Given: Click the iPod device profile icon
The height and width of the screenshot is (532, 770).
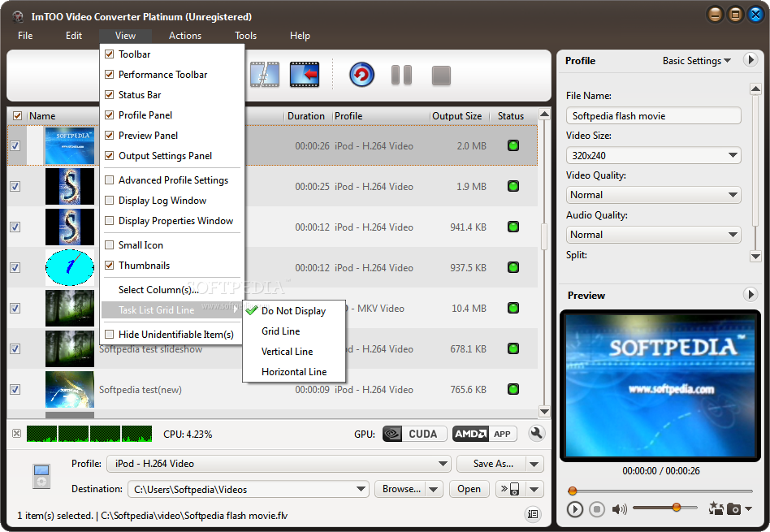Looking at the screenshot, I should tap(41, 476).
